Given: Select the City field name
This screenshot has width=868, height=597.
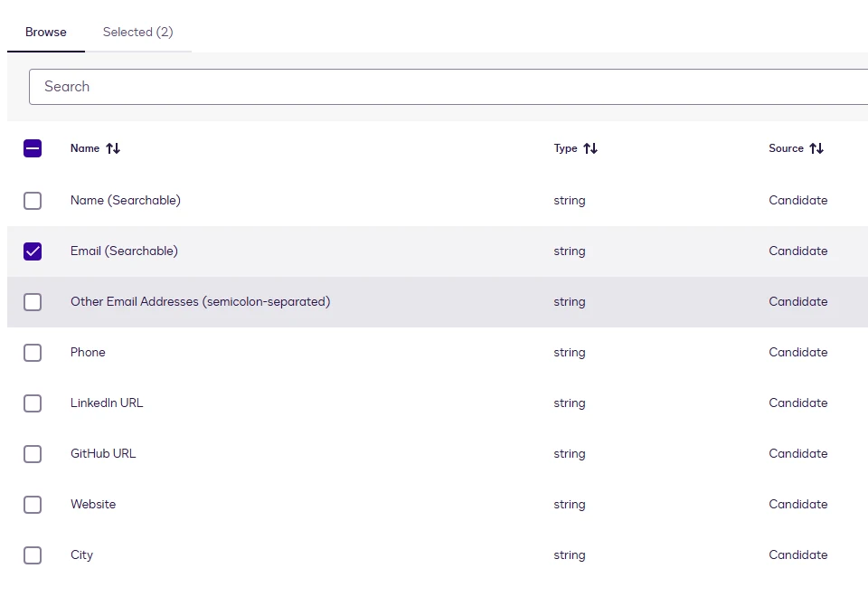Looking at the screenshot, I should point(82,554).
